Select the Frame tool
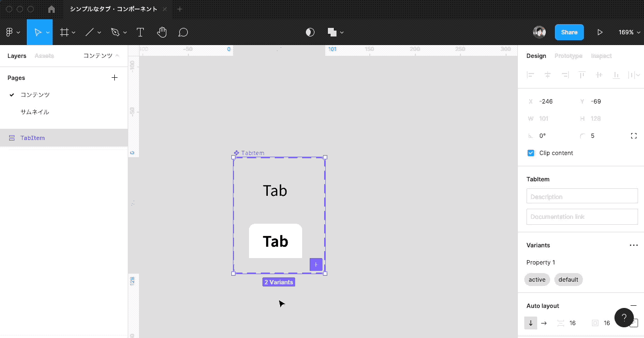The height and width of the screenshot is (338, 644). (x=64, y=32)
